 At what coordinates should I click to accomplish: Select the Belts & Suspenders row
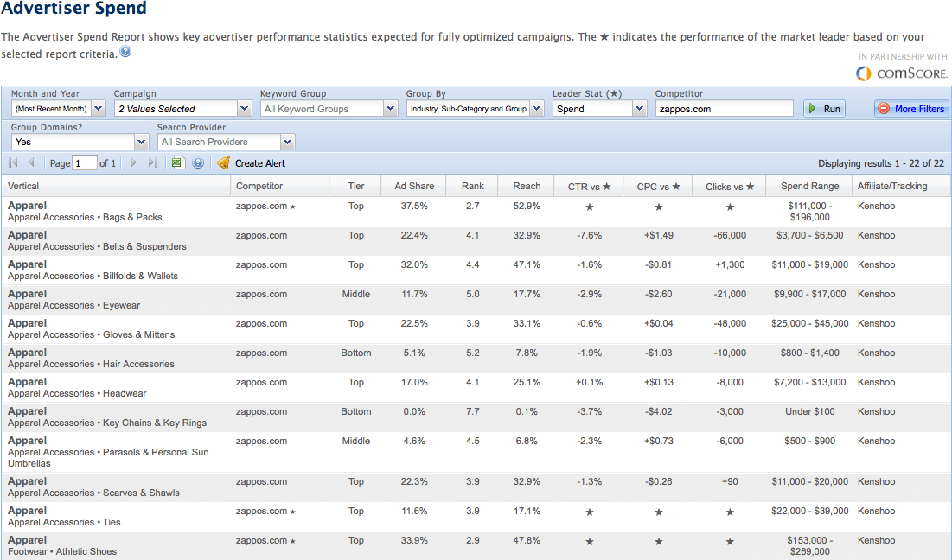coord(476,241)
